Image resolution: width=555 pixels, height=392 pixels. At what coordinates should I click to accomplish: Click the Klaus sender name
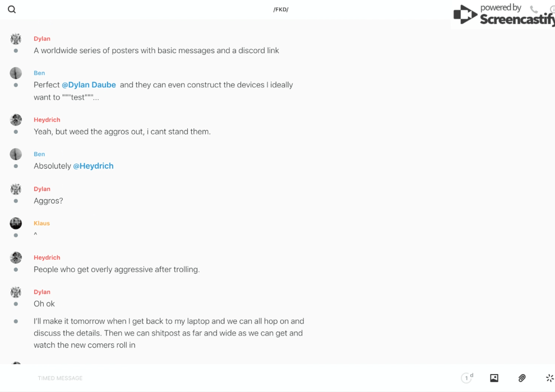click(41, 223)
